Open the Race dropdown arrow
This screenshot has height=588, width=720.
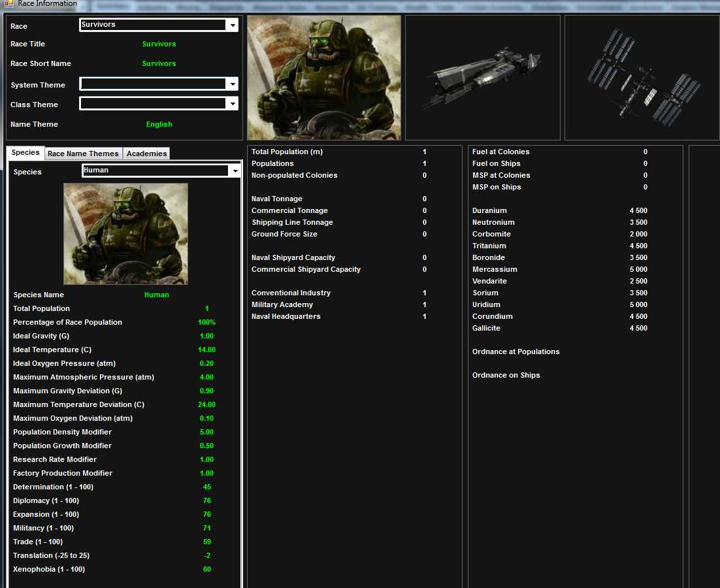point(232,25)
